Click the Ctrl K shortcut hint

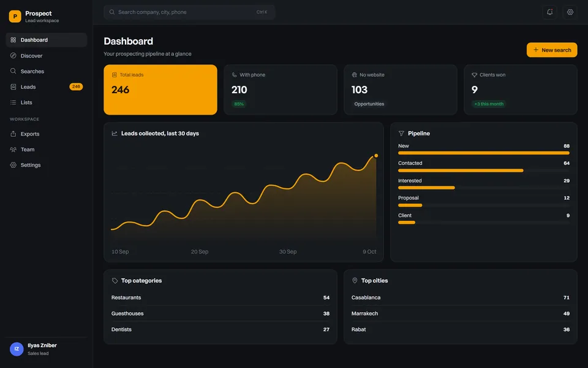click(262, 12)
